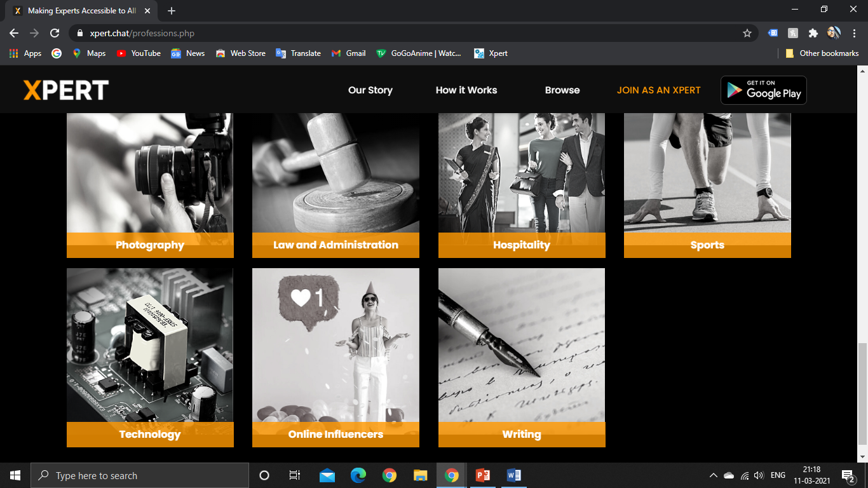Open the Our Story menu item

click(370, 90)
